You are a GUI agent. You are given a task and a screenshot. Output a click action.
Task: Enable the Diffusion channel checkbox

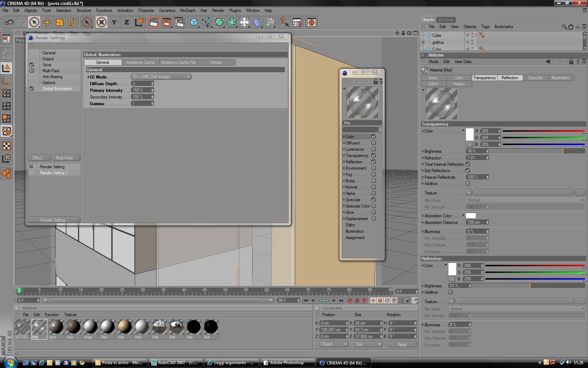(x=373, y=143)
